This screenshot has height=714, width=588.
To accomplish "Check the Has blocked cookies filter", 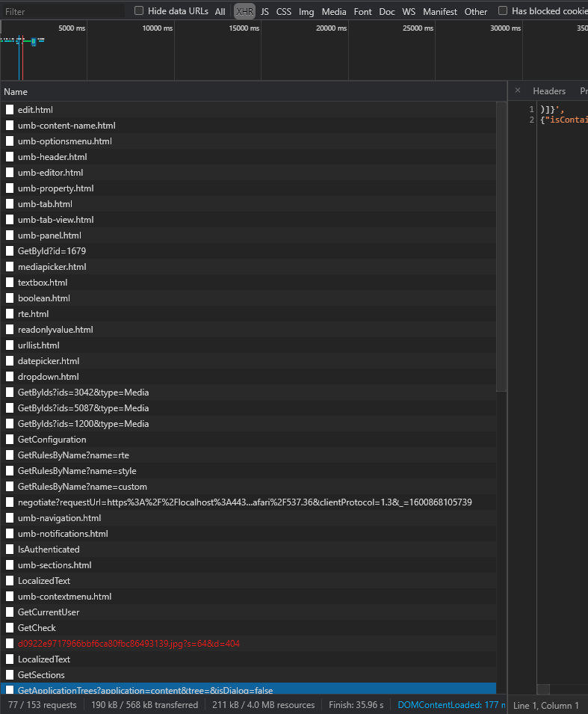I will [x=503, y=10].
